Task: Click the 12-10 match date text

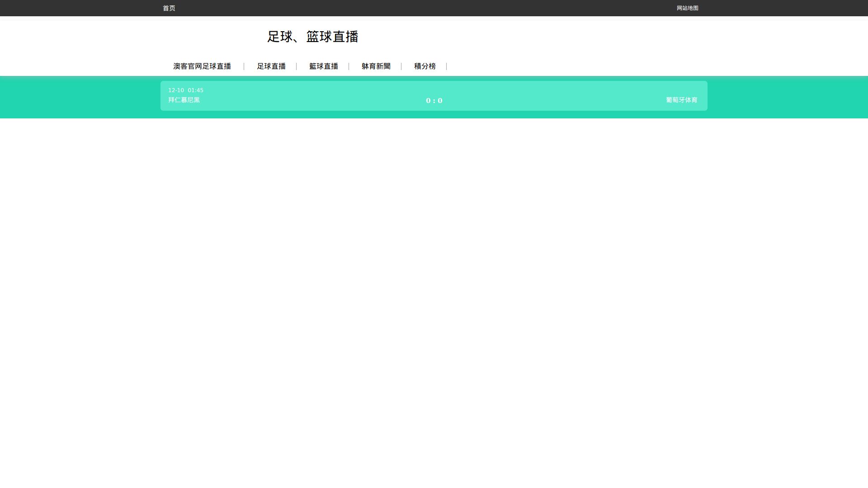Action: pyautogui.click(x=176, y=90)
